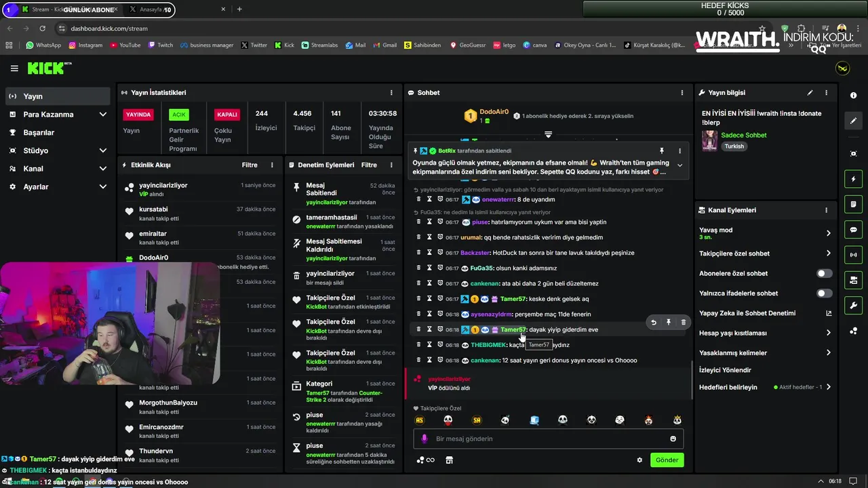Image resolution: width=868 pixels, height=488 pixels.
Task: Pin Tamer57's hovered message with the pin icon
Action: click(668, 323)
